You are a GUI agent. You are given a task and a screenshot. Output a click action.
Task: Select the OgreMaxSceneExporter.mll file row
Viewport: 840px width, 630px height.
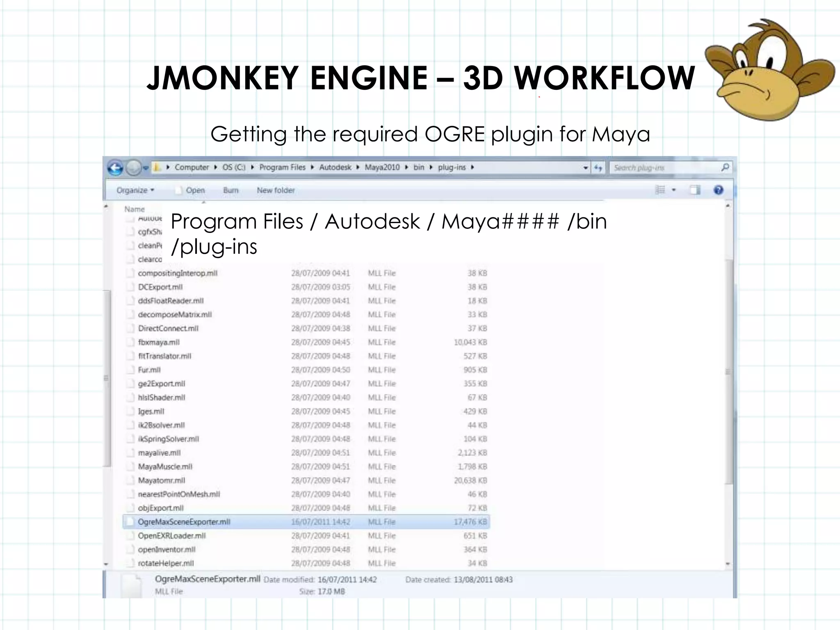tap(184, 522)
